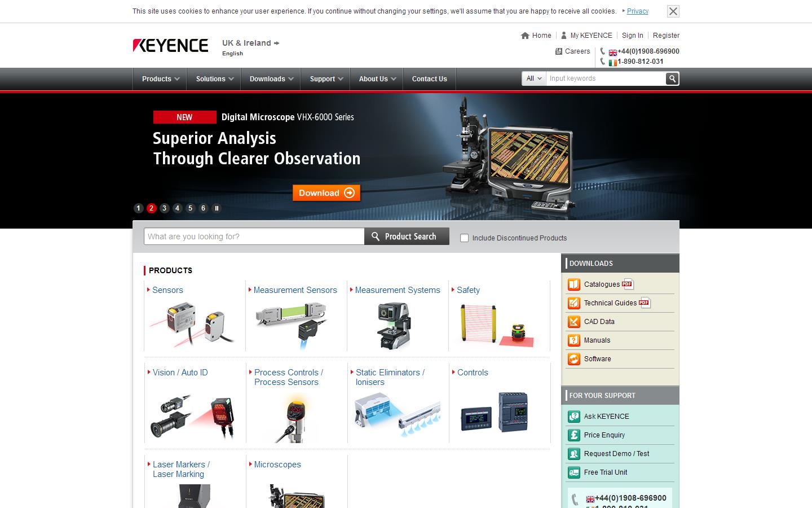Click the Contact Us menu item
The height and width of the screenshot is (508, 812).
(429, 79)
